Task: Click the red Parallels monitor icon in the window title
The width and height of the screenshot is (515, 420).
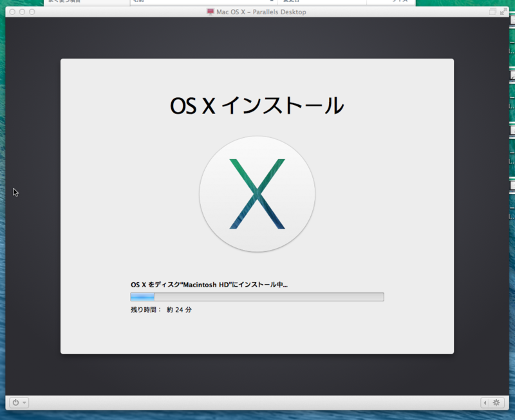Action: 209,11
